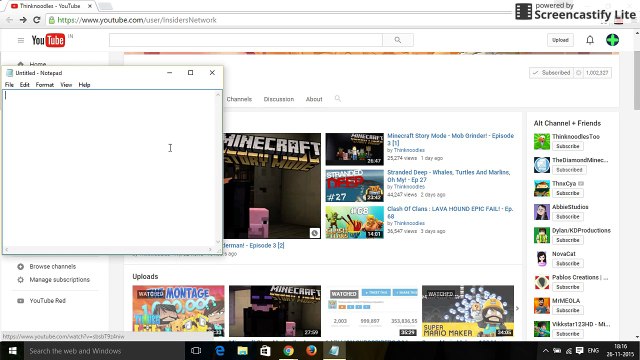640x360 pixels.
Task: Open Notepad Help menu
Action: 84,85
